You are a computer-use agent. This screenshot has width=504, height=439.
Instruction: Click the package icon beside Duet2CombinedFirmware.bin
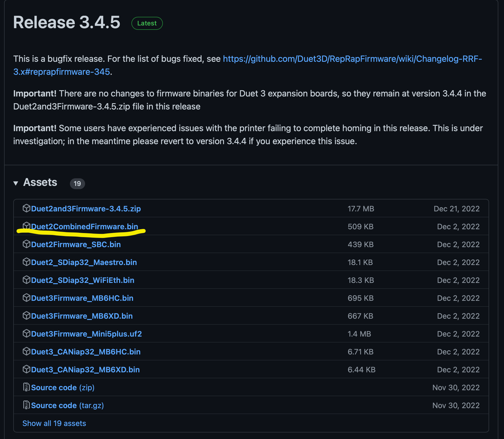pos(26,226)
